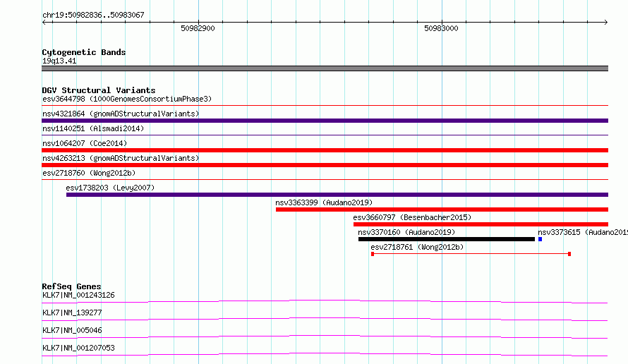Open variant nsv3363399 (Audano2019) label
The height and width of the screenshot is (364, 628).
coord(324,202)
